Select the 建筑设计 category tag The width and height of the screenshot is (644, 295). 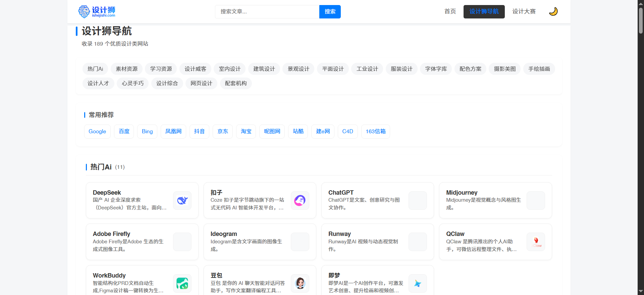[264, 69]
